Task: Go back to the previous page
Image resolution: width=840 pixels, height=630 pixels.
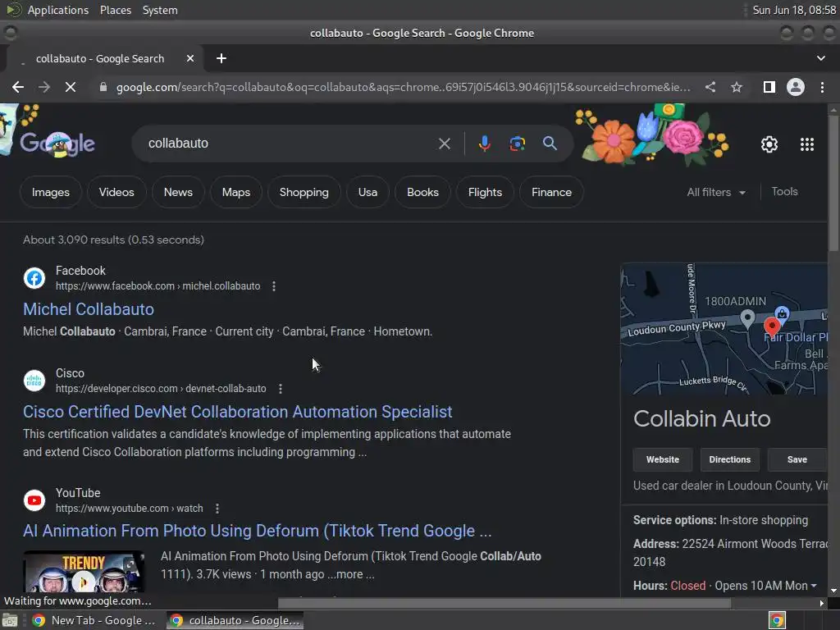Action: coord(18,87)
